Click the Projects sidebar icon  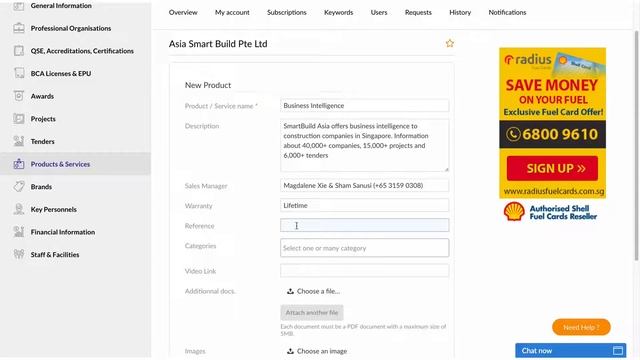pyautogui.click(x=19, y=118)
